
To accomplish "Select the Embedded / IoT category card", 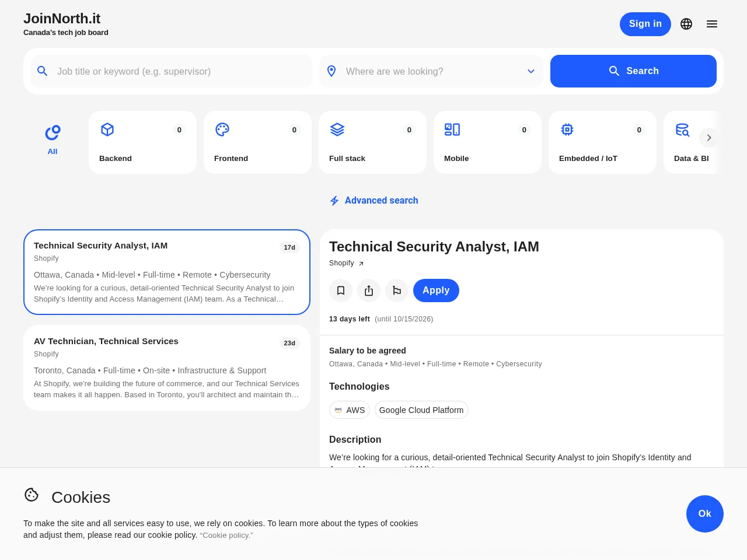I will click(x=602, y=142).
